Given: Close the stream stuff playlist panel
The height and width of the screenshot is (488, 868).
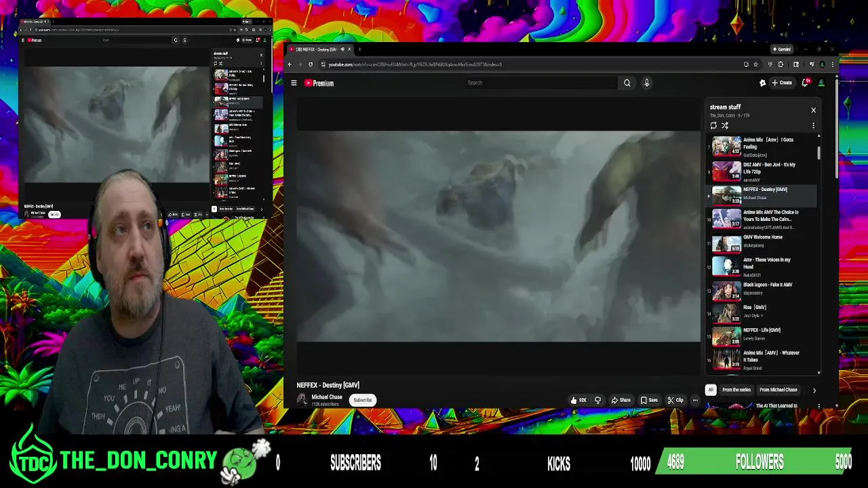Looking at the screenshot, I should click(x=813, y=110).
